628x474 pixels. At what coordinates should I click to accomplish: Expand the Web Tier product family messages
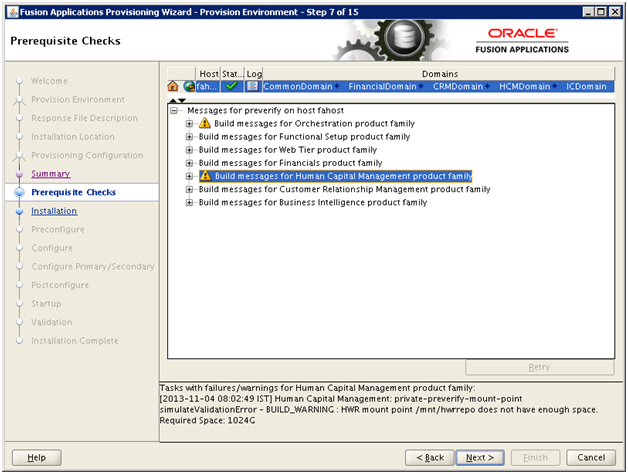(189, 150)
